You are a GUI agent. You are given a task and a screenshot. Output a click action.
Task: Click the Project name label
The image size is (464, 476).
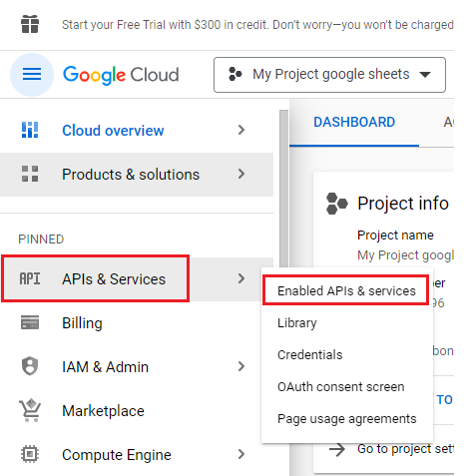point(395,236)
